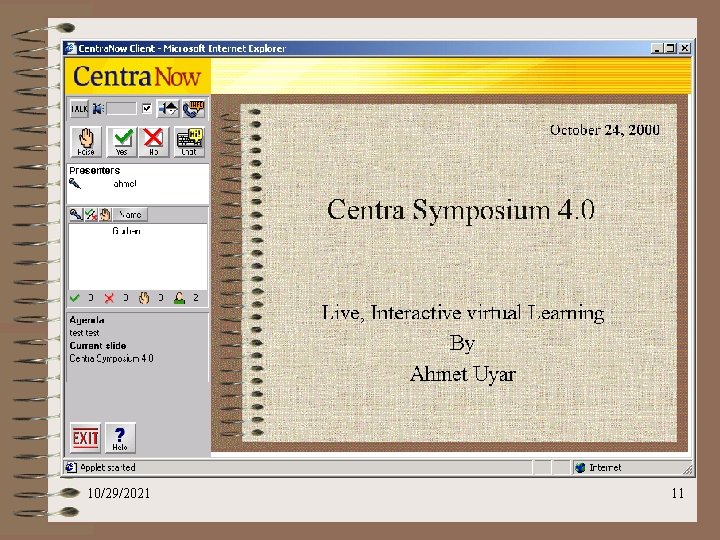Click the speaker volume icon
The height and width of the screenshot is (540, 720).
pos(97,109)
